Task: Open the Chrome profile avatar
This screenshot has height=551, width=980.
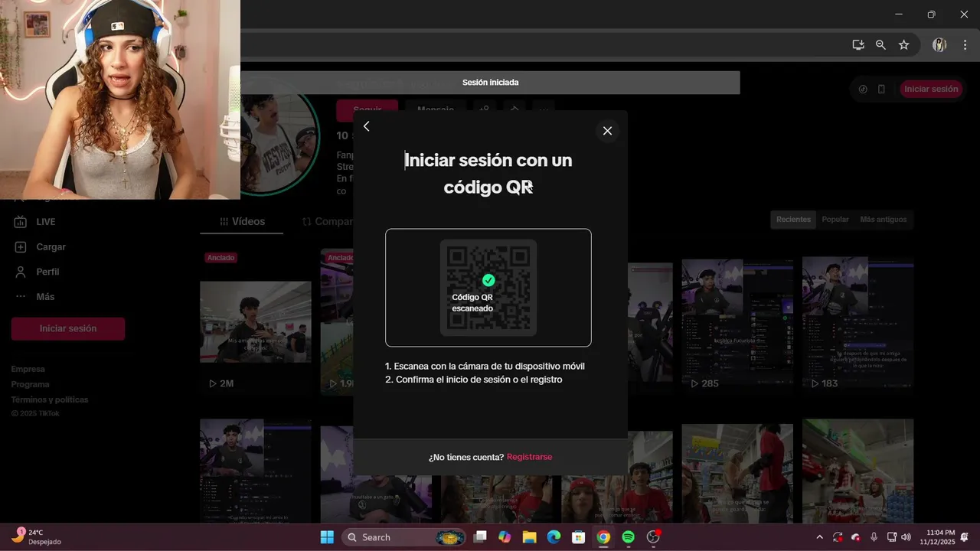Action: [939, 45]
